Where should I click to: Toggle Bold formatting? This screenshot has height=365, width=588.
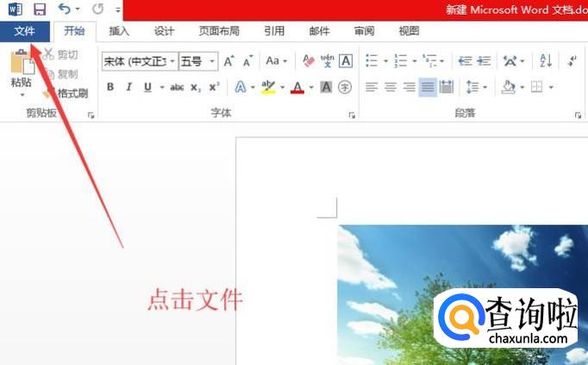tap(110, 87)
